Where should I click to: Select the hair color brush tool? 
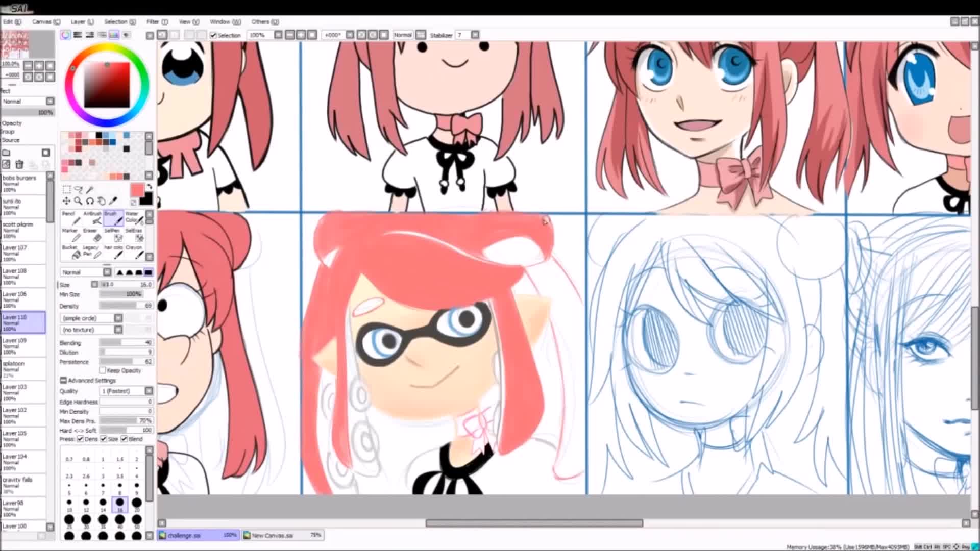click(x=113, y=252)
